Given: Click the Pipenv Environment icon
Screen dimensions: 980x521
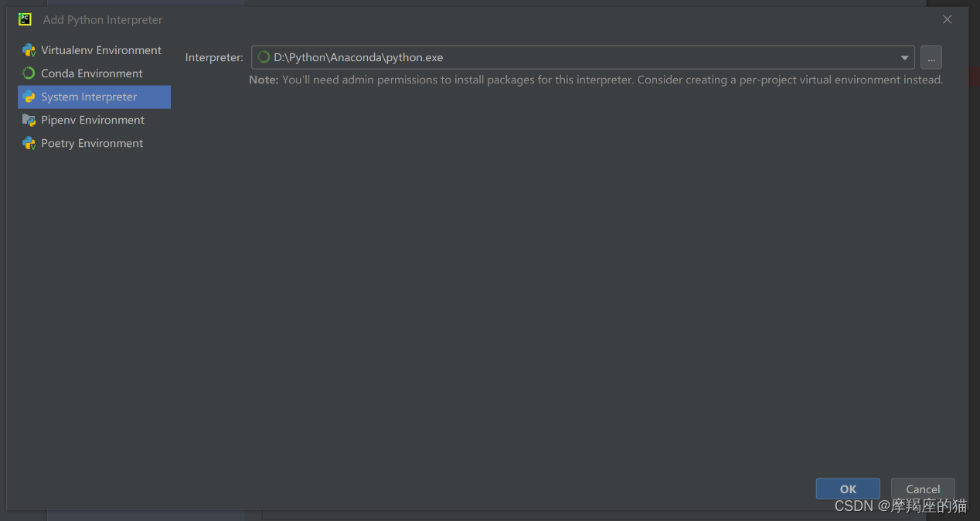Looking at the screenshot, I should [29, 120].
